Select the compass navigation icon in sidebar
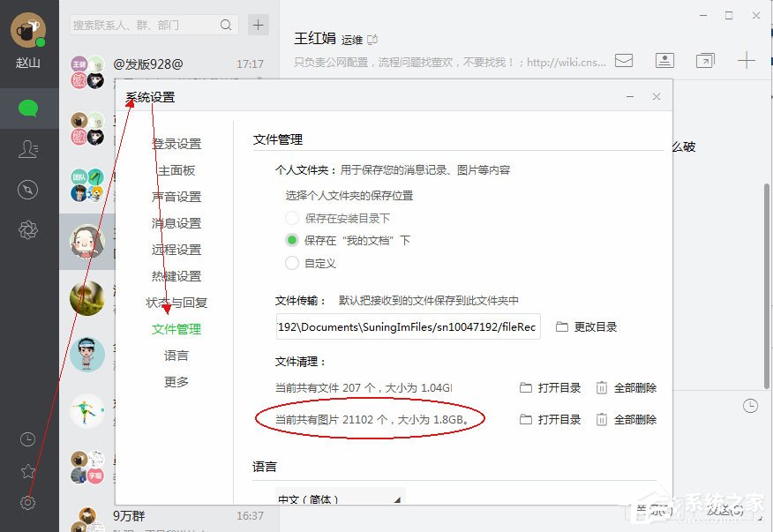 pyautogui.click(x=27, y=189)
